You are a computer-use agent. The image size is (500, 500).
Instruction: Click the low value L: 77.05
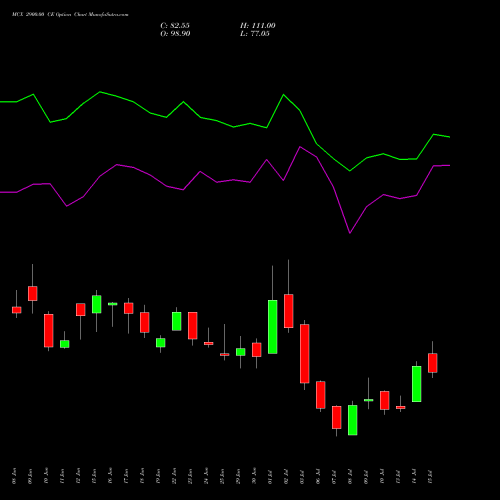(255, 34)
